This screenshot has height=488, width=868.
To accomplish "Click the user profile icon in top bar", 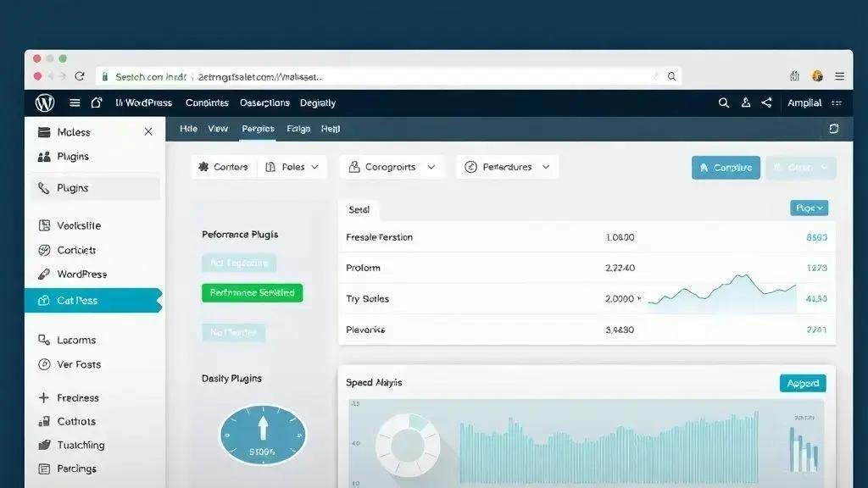I will click(x=745, y=103).
